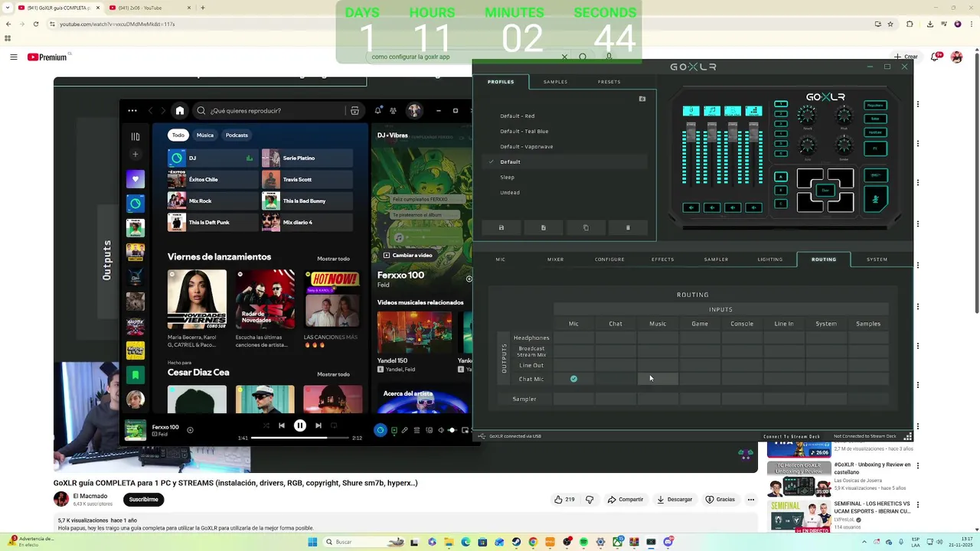Click first fader's mic screen icon
This screenshot has width=980, height=551.
pos(691,111)
